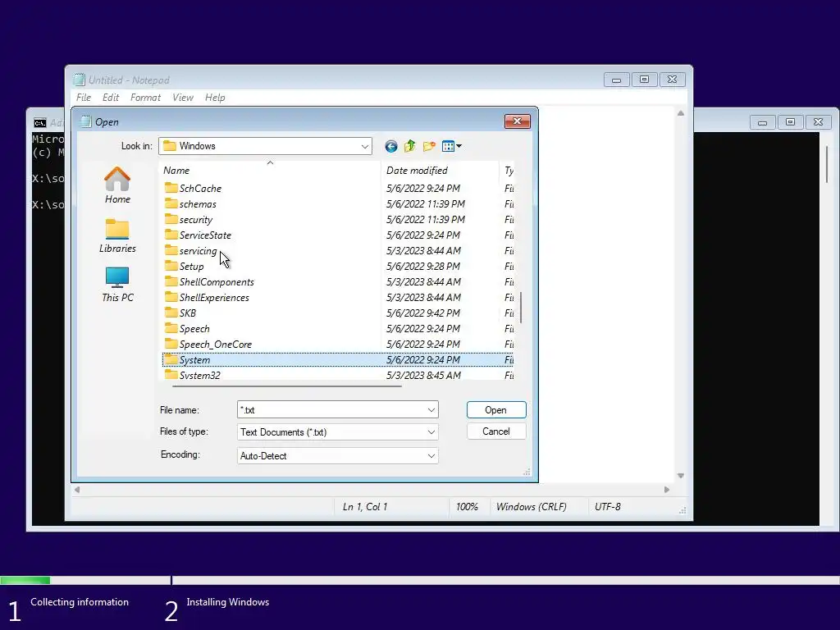Open Notepad Format menu
The image size is (840, 630).
[145, 98]
